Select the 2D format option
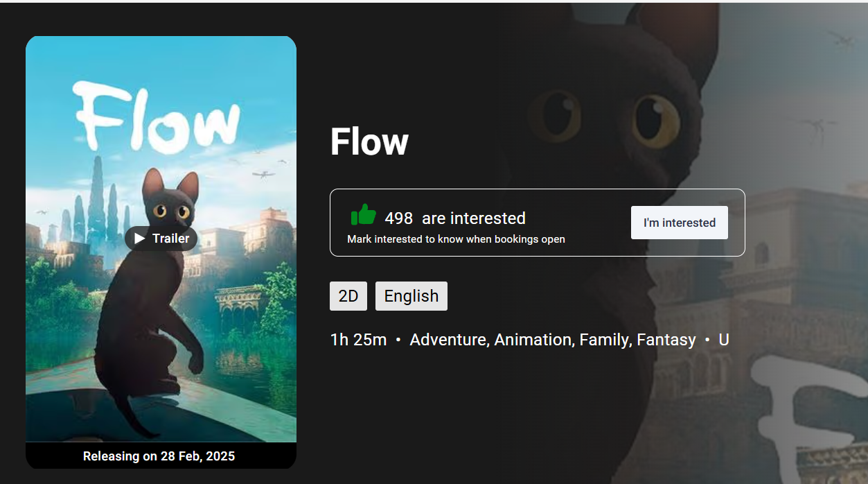The height and width of the screenshot is (484, 868). 348,295
